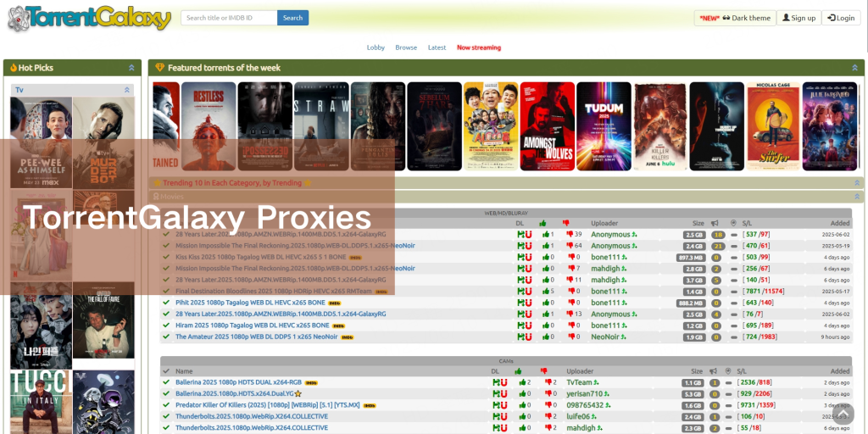Screen dimensions: 868x434
Task: Follow uploader yerisan710 icon
Action: click(606, 393)
